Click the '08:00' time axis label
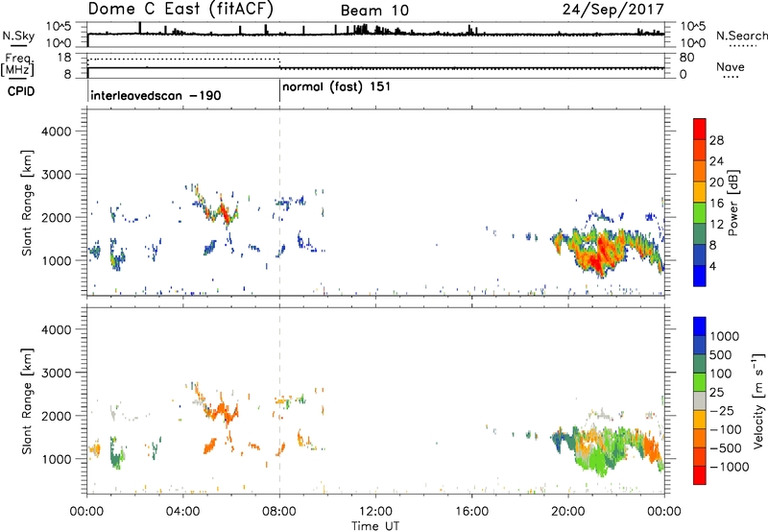This screenshot has height=532, width=768. 279,512
